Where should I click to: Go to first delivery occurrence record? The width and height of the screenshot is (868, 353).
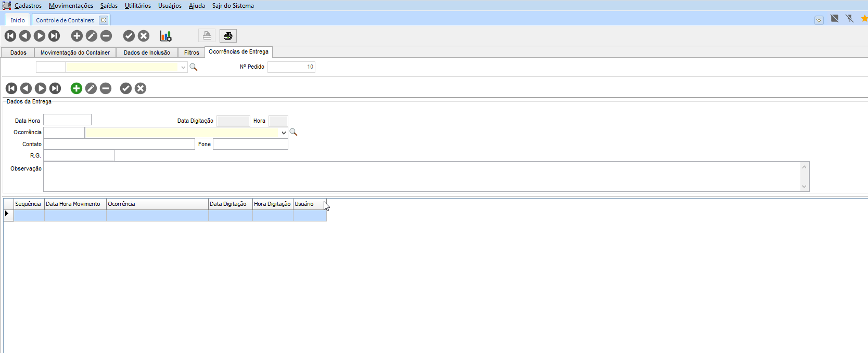coord(11,88)
